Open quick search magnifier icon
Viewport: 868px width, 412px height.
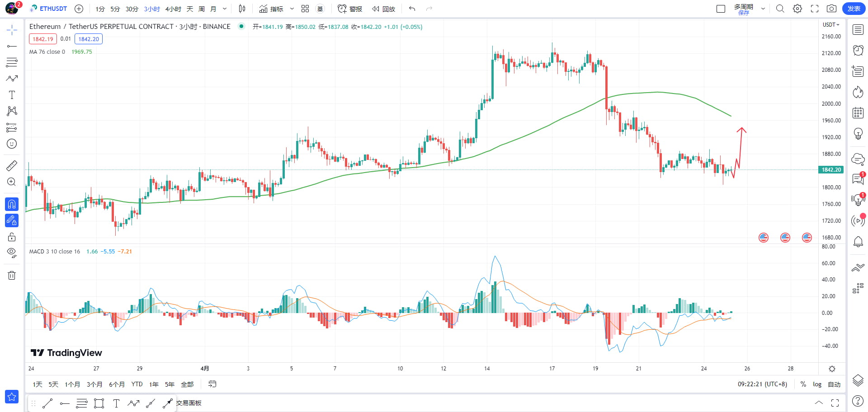pos(780,9)
